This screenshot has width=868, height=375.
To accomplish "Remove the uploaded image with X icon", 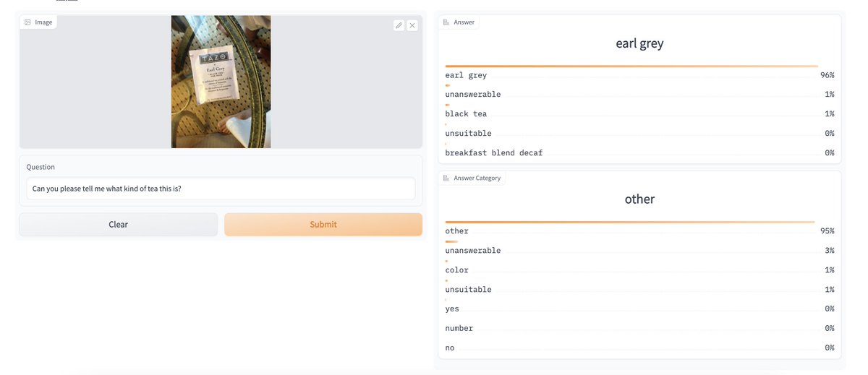I will pos(412,25).
